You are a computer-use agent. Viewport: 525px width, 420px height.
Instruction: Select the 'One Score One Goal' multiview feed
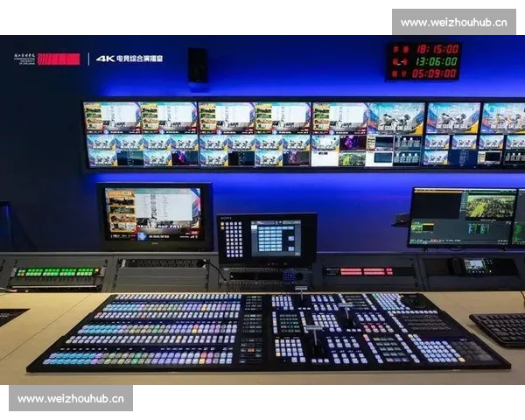coord(395,117)
